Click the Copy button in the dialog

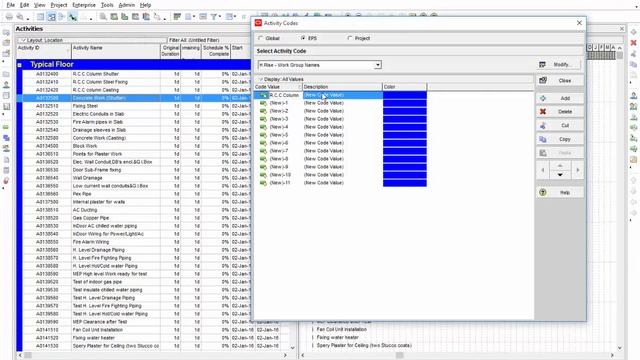pos(560,139)
